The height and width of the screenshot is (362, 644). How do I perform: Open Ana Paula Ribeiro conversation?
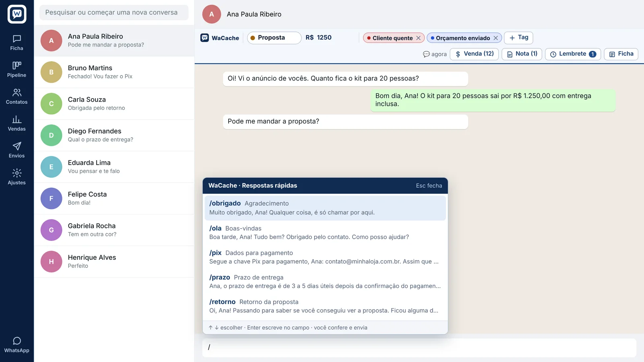(x=114, y=41)
